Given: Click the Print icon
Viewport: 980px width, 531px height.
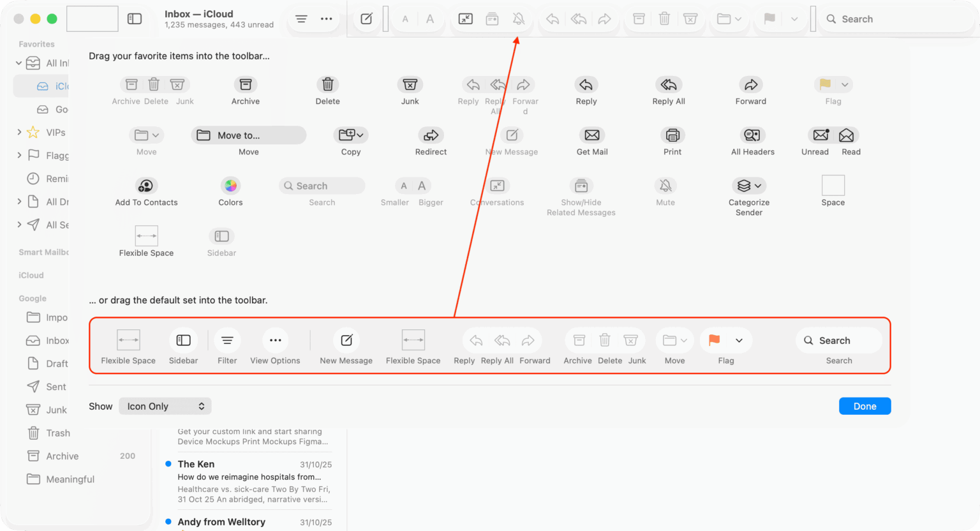Looking at the screenshot, I should point(672,135).
